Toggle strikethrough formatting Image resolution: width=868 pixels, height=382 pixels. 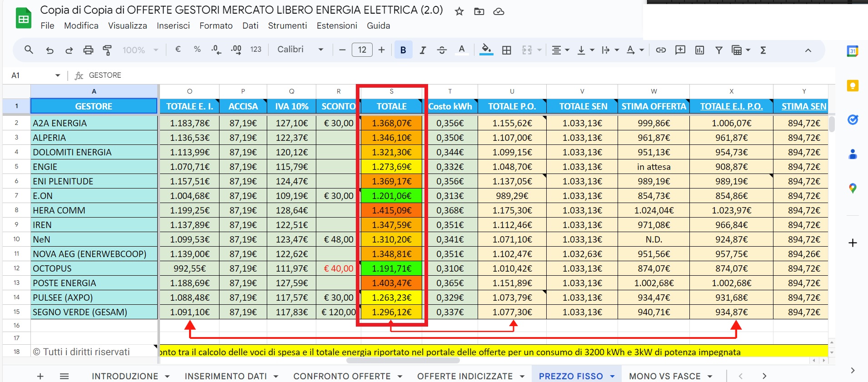click(x=442, y=50)
